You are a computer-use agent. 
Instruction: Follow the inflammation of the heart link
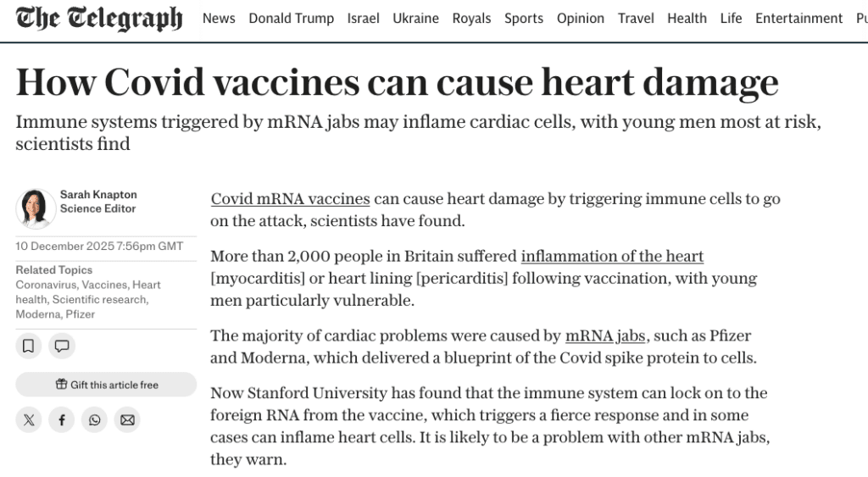pos(612,256)
